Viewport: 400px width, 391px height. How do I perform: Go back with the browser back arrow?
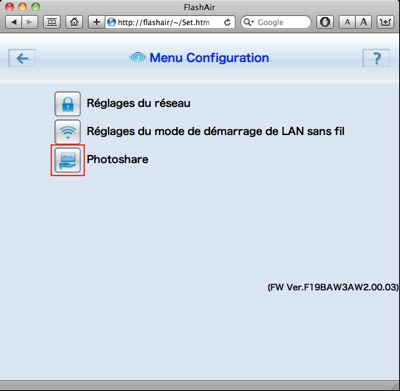[x=14, y=22]
